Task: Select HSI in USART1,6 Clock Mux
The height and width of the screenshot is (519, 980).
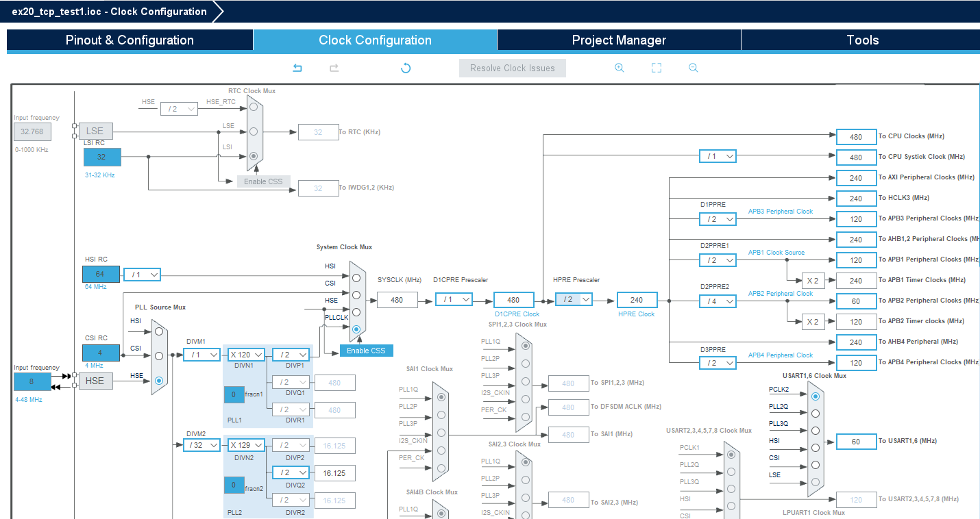Action: coord(816,448)
